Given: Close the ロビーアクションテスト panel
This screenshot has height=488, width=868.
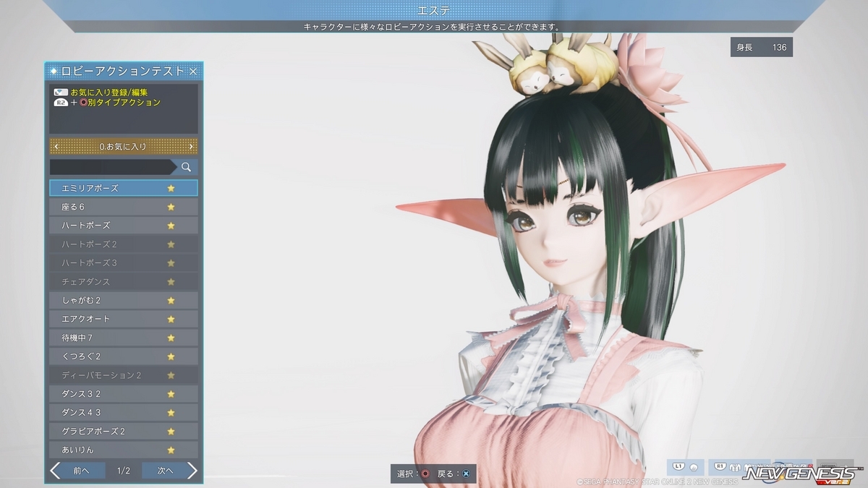Looking at the screenshot, I should [193, 72].
